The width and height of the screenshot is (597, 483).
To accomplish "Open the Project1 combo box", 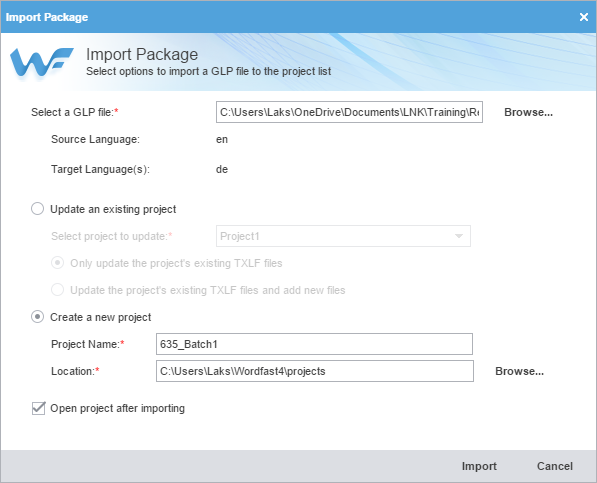I will coord(343,236).
